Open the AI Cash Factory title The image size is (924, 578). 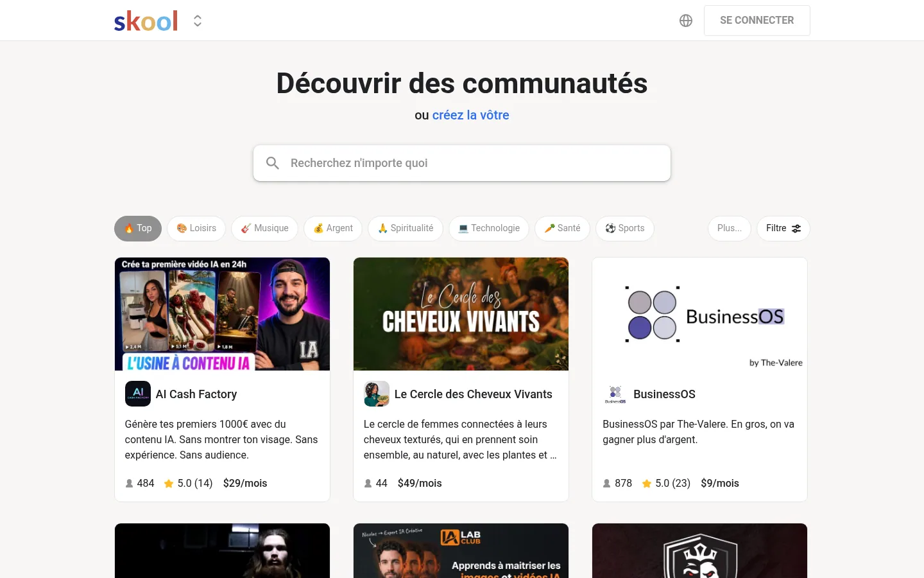click(x=196, y=394)
